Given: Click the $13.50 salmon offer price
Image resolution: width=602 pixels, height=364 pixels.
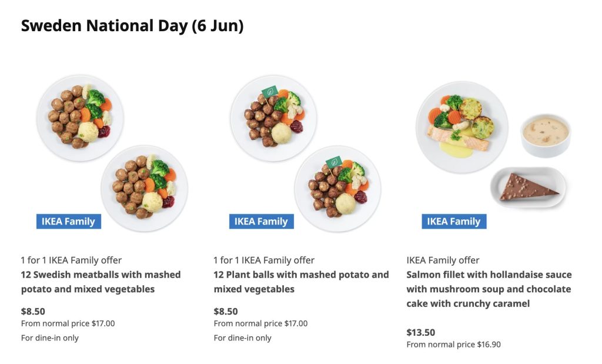Looking at the screenshot, I should coord(421,332).
